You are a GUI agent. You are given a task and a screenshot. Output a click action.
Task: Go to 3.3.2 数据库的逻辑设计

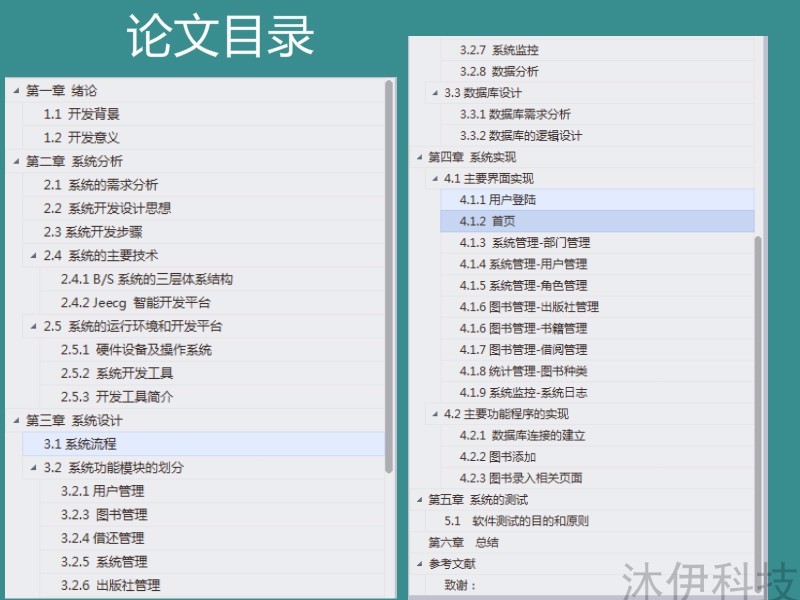520,136
